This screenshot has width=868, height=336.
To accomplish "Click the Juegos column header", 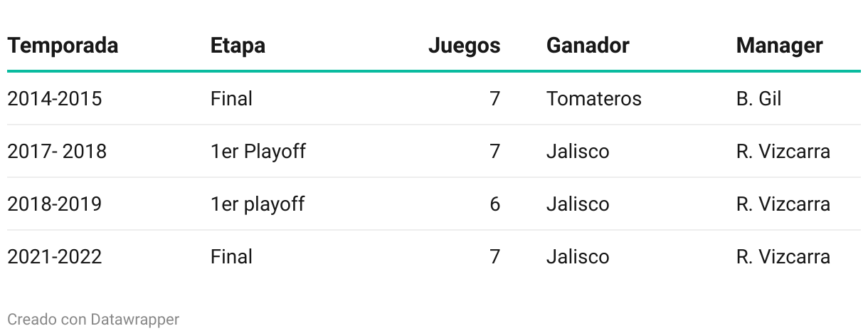I will click(464, 46).
